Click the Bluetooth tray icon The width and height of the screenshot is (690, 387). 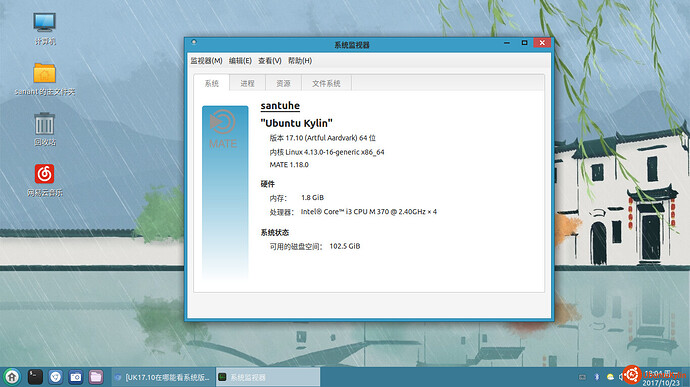point(597,377)
